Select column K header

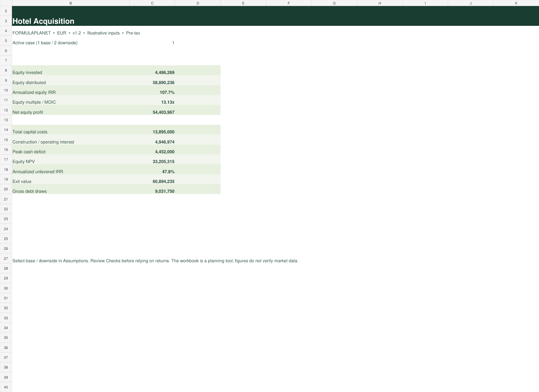point(516,3)
